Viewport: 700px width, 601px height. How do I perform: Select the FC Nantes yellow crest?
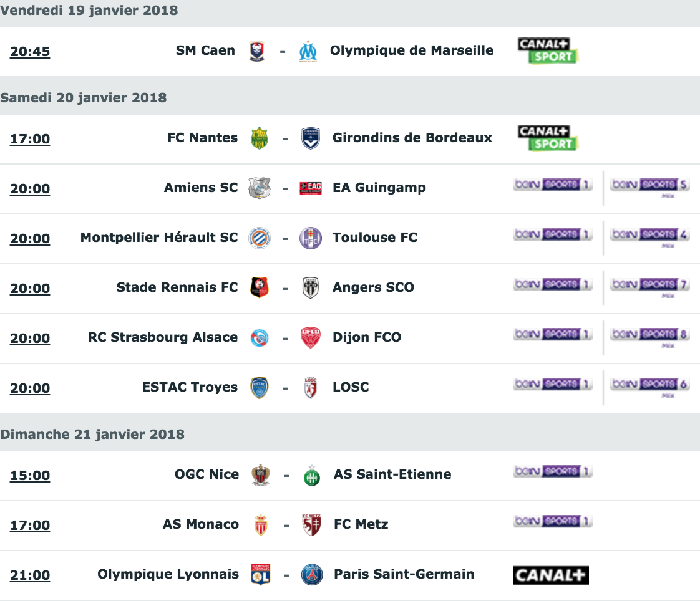[260, 138]
